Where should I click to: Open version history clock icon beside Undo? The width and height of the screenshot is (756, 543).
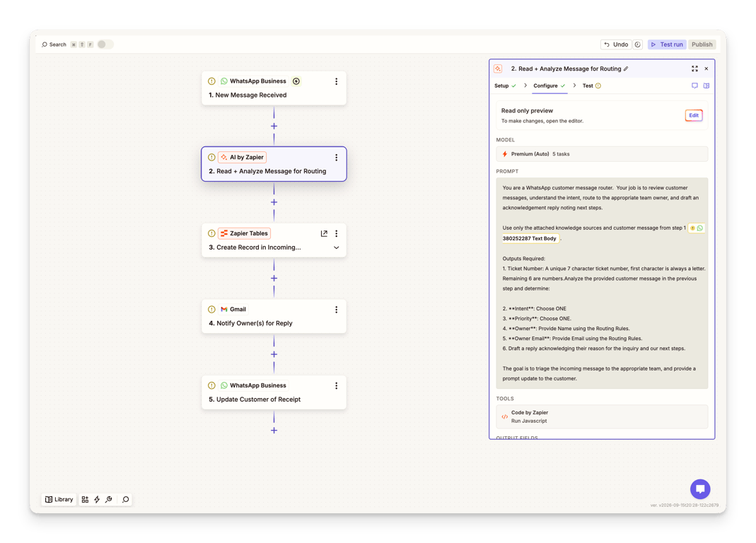[638, 45]
